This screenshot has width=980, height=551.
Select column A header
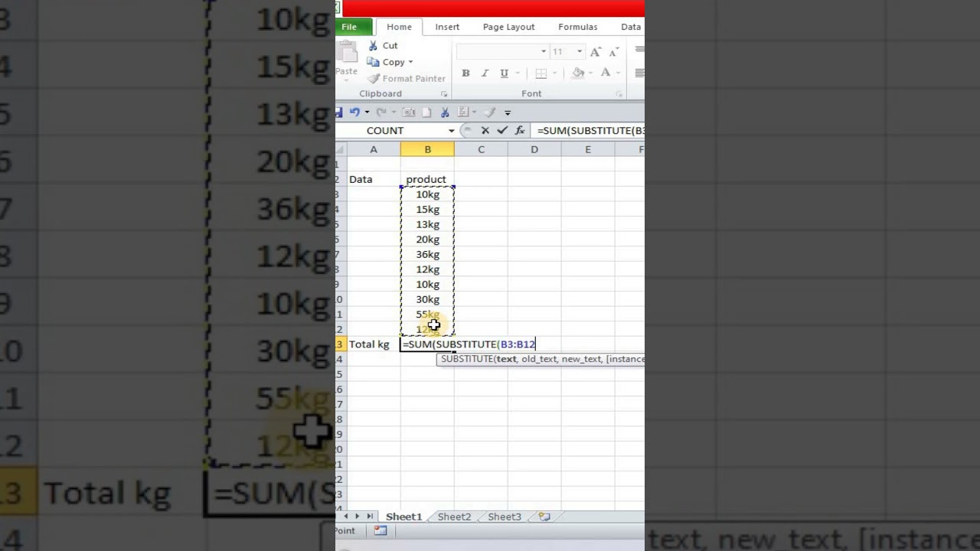click(x=374, y=149)
